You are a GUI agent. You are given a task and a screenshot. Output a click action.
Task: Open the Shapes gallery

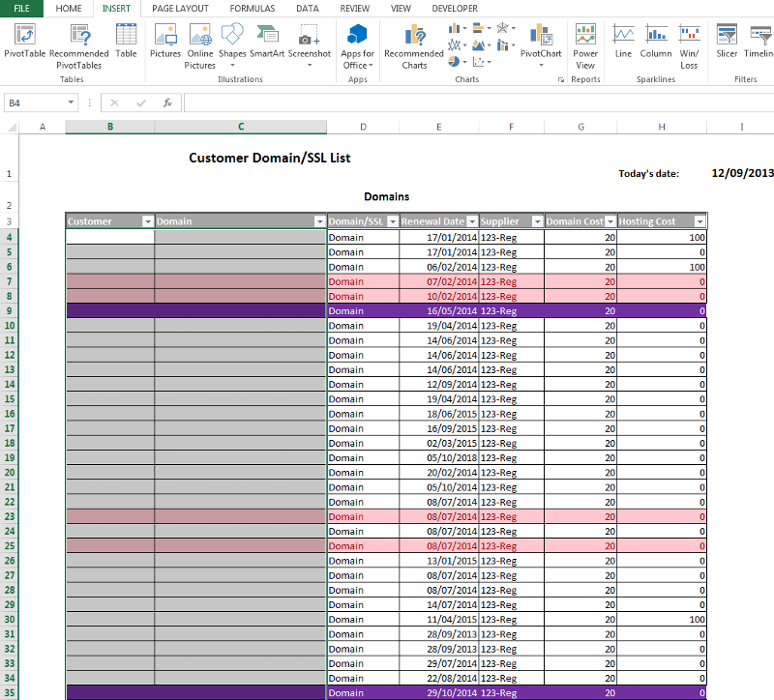[x=232, y=45]
